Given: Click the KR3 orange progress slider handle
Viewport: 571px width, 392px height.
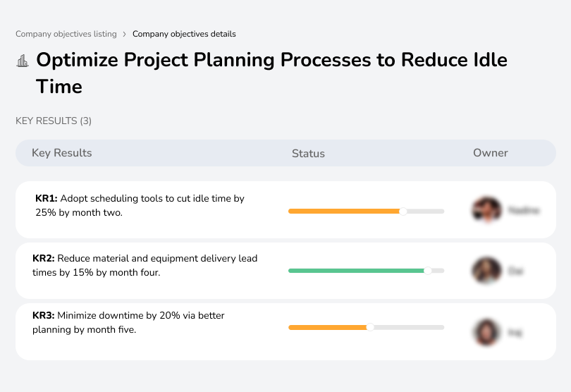Looking at the screenshot, I should point(370,327).
